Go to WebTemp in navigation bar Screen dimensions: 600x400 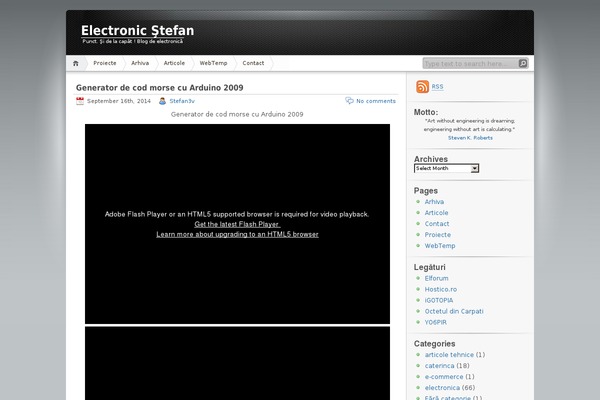click(x=213, y=63)
